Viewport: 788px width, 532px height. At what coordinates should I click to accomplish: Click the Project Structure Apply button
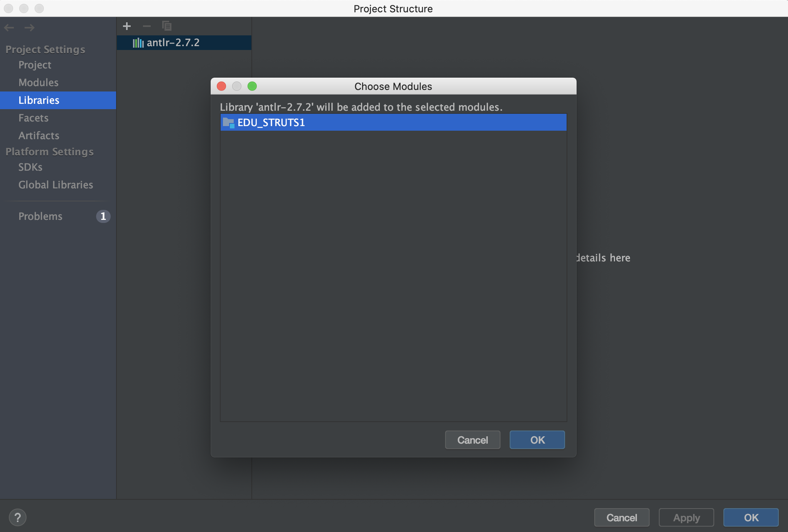pos(686,518)
